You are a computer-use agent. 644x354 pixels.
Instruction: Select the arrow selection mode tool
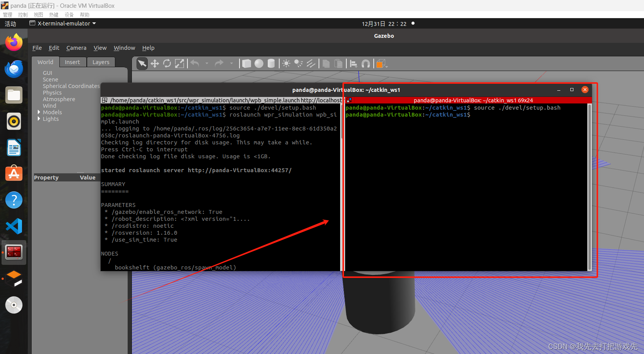142,63
